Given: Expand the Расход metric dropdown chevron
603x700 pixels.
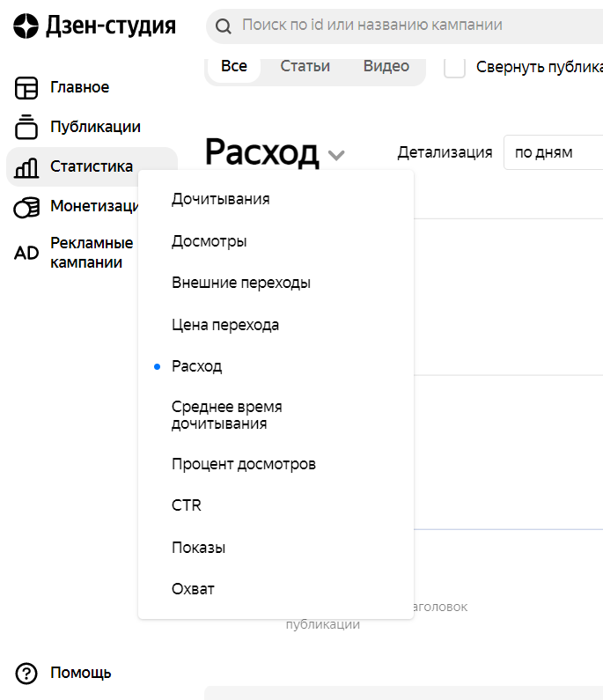Looking at the screenshot, I should pyautogui.click(x=336, y=155).
